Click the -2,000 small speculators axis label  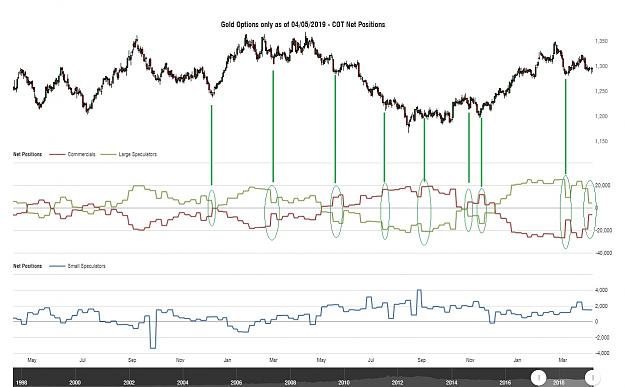tap(602, 338)
